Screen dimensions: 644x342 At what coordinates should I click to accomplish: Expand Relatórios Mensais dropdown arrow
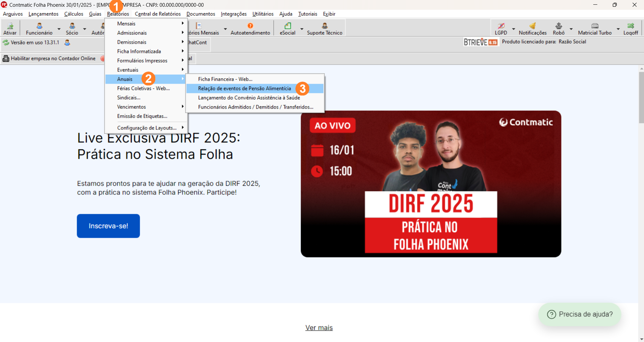pyautogui.click(x=225, y=29)
